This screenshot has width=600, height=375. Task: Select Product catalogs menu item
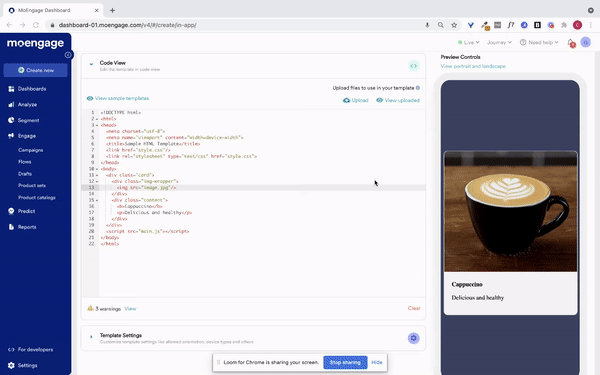37,197
